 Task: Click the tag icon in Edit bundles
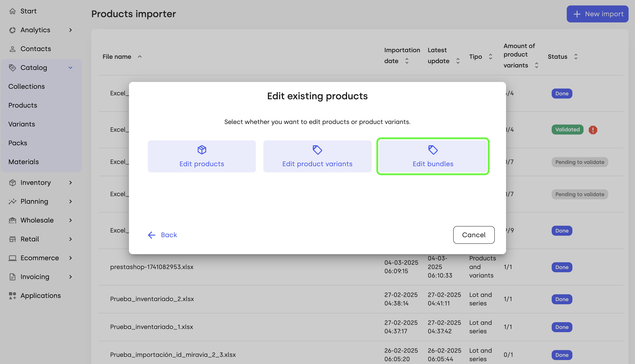(x=433, y=150)
